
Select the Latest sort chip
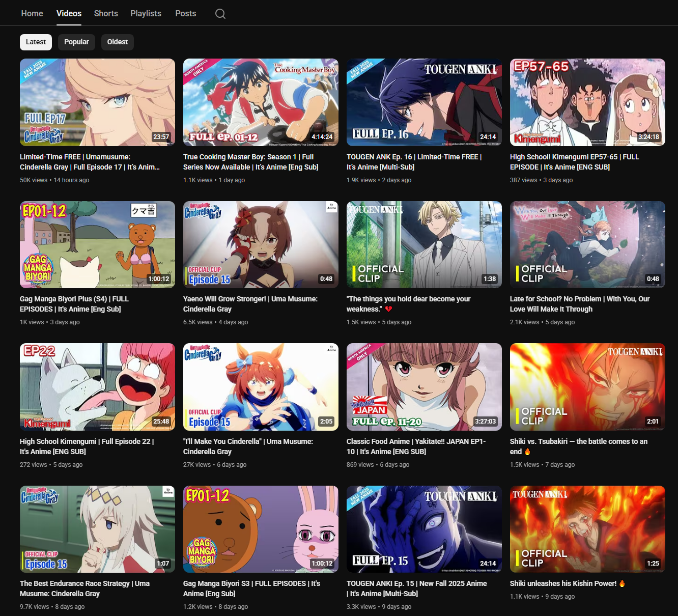point(36,42)
